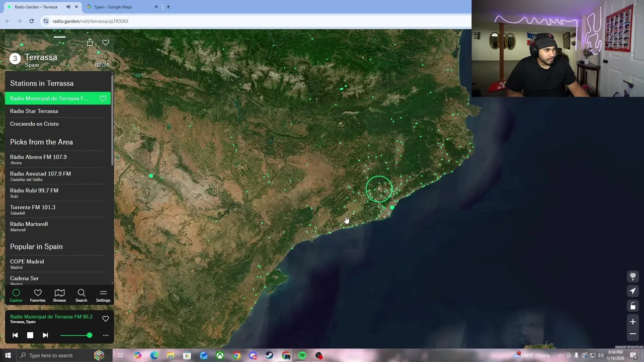Play Radio Amistad 107.9 FM
This screenshot has height=362, width=644.
coord(58,176)
